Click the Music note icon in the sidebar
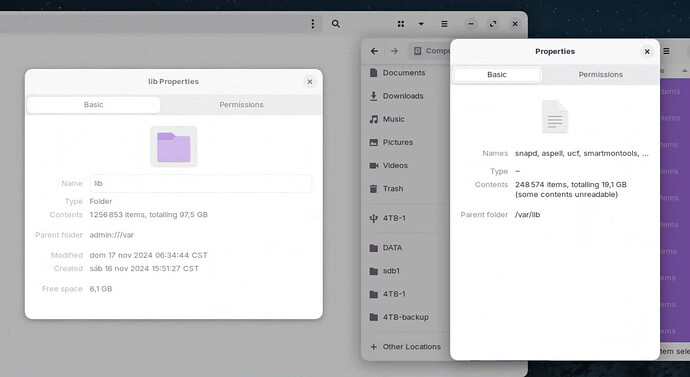Image resolution: width=690 pixels, height=377 pixels. coord(374,119)
